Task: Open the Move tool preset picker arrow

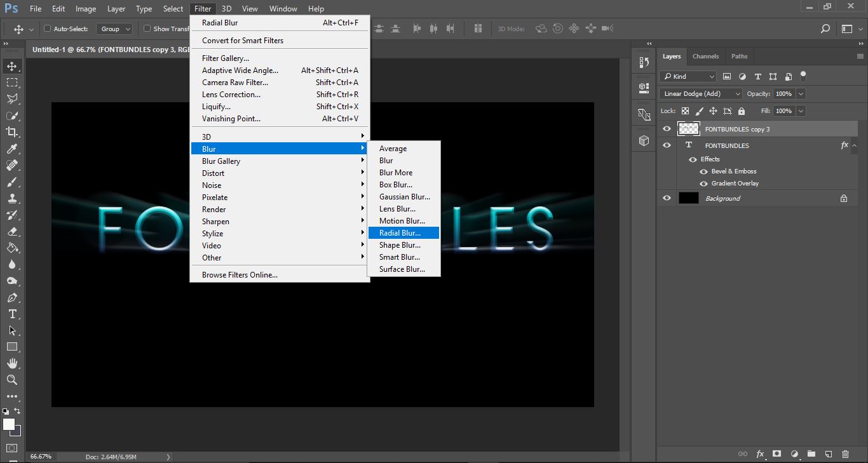Action: pyautogui.click(x=31, y=29)
